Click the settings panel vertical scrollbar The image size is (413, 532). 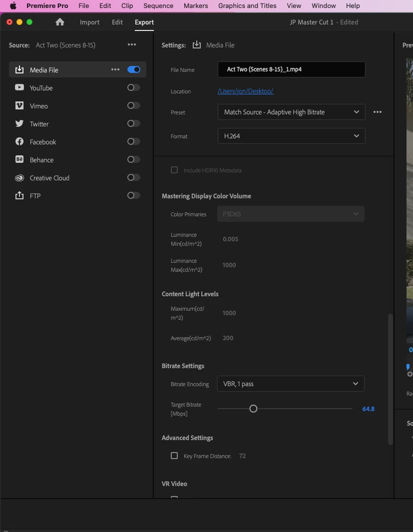coord(391,379)
